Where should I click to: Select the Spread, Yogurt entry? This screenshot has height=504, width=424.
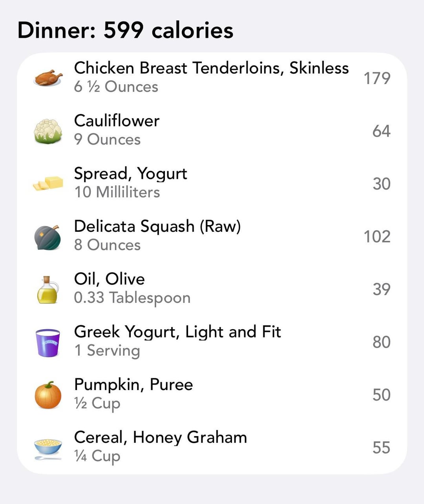click(x=130, y=174)
